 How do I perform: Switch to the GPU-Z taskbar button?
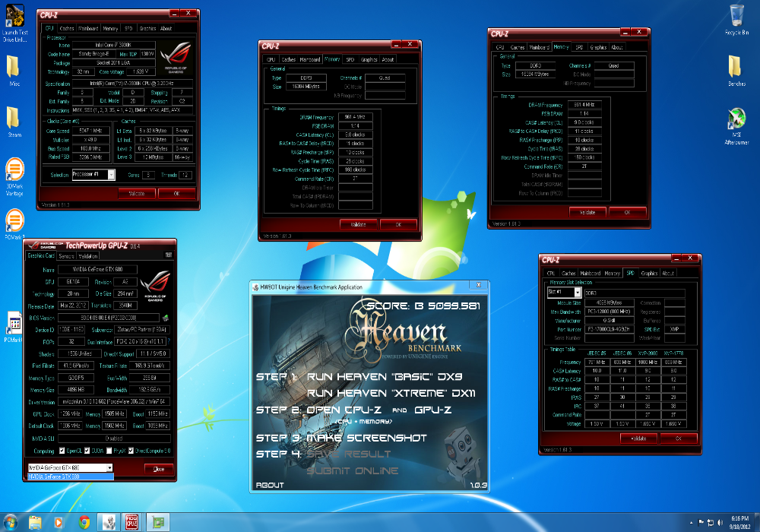point(158,522)
